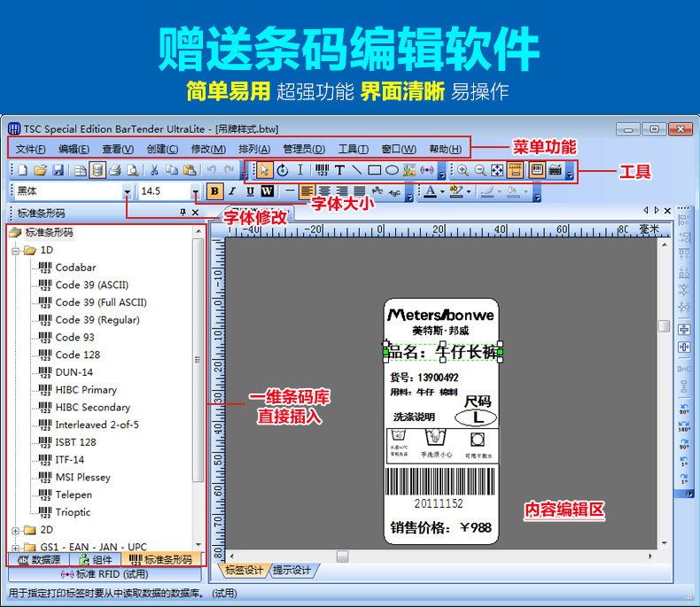This screenshot has width=700, height=607.
Task: Toggle left text alignment
Action: 307,191
